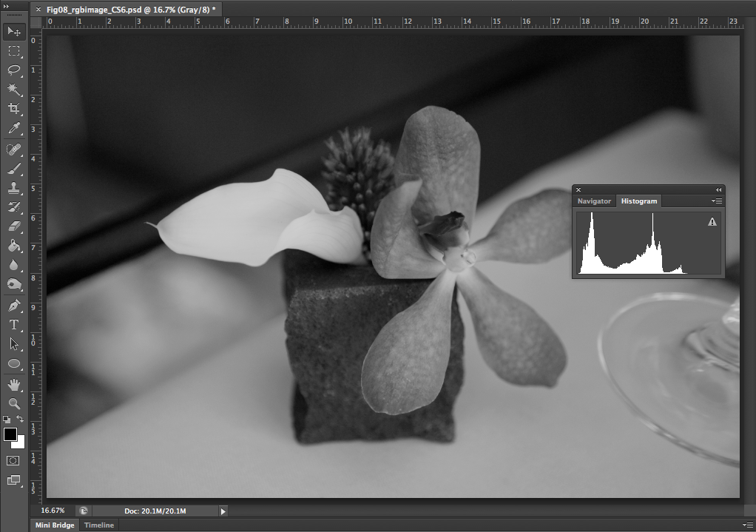Toggle Quick Mask mode
This screenshot has width=756, height=532.
click(14, 460)
